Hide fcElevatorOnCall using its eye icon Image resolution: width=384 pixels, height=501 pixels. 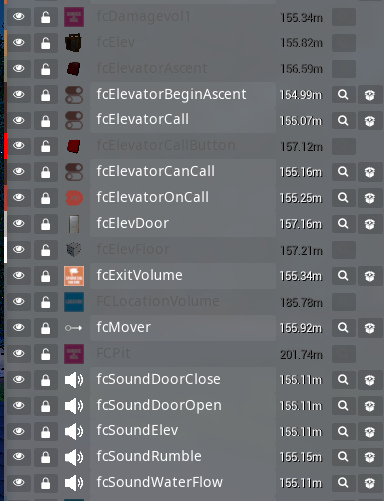pos(19,198)
